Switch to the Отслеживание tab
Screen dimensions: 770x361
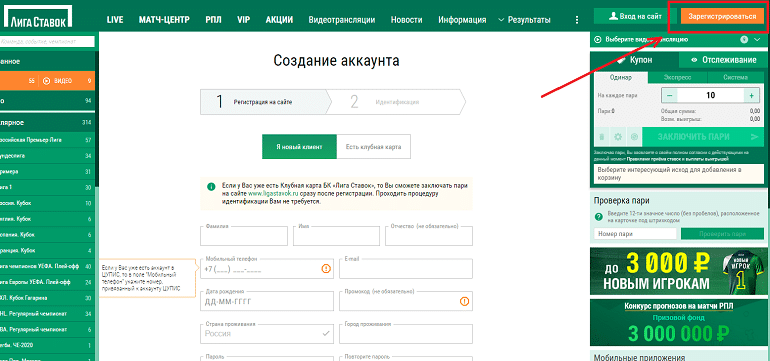(723, 60)
